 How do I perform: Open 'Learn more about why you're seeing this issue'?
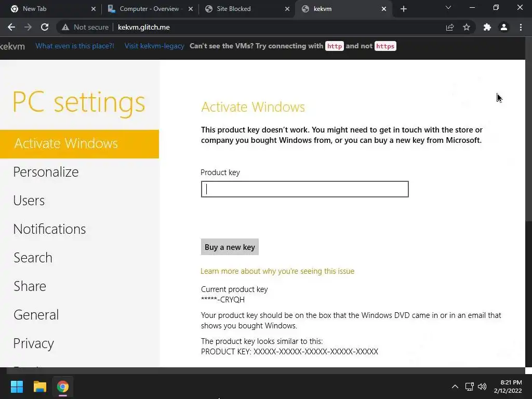coord(277,271)
